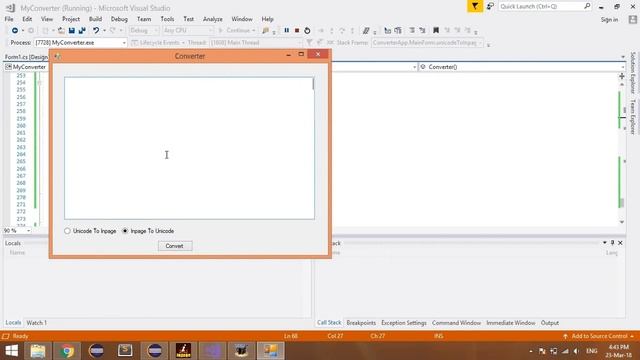Click the scroll-down arrow of the editor scrollbar
The image size is (640, 360).
pyautogui.click(x=622, y=222)
